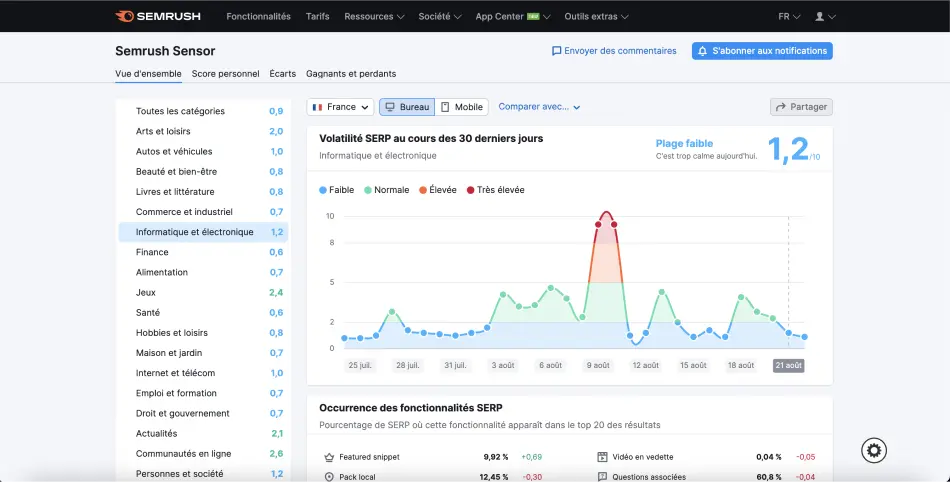Image resolution: width=950 pixels, height=482 pixels.
Task: Click the Partager button
Action: [x=802, y=107]
